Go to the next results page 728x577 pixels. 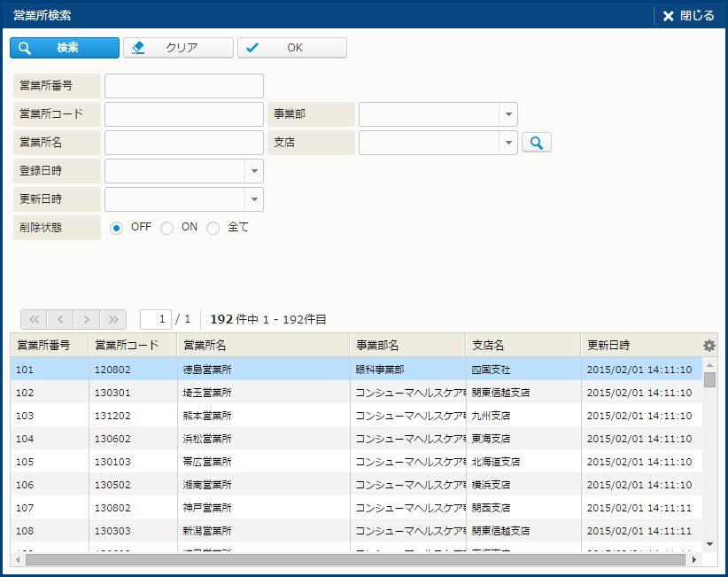87,319
